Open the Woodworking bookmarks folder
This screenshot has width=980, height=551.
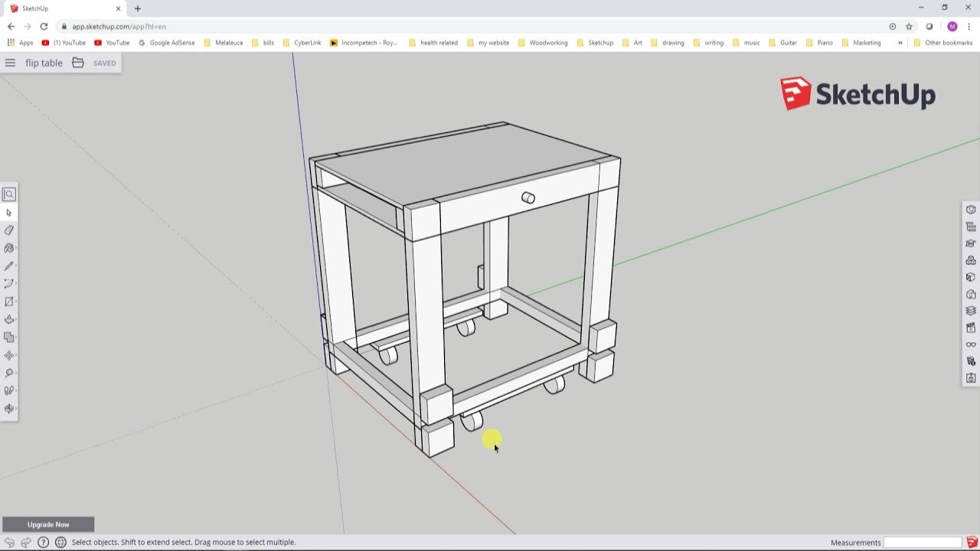click(544, 43)
